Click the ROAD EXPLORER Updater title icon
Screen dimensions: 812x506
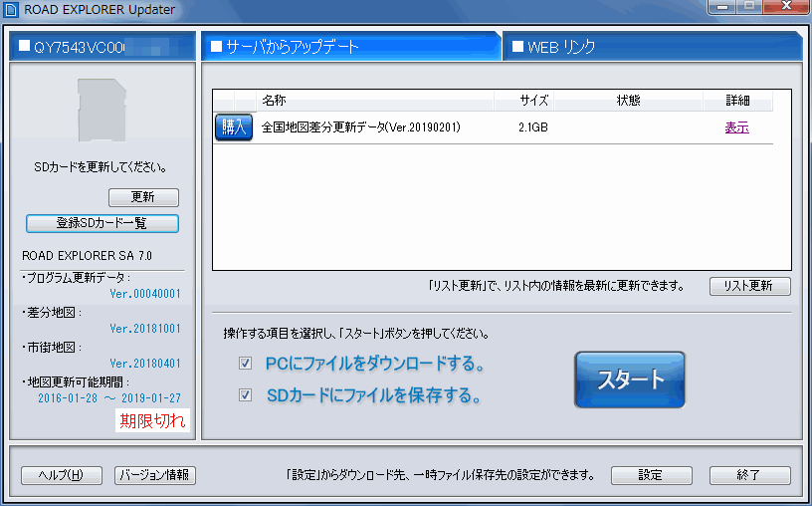[x=10, y=9]
